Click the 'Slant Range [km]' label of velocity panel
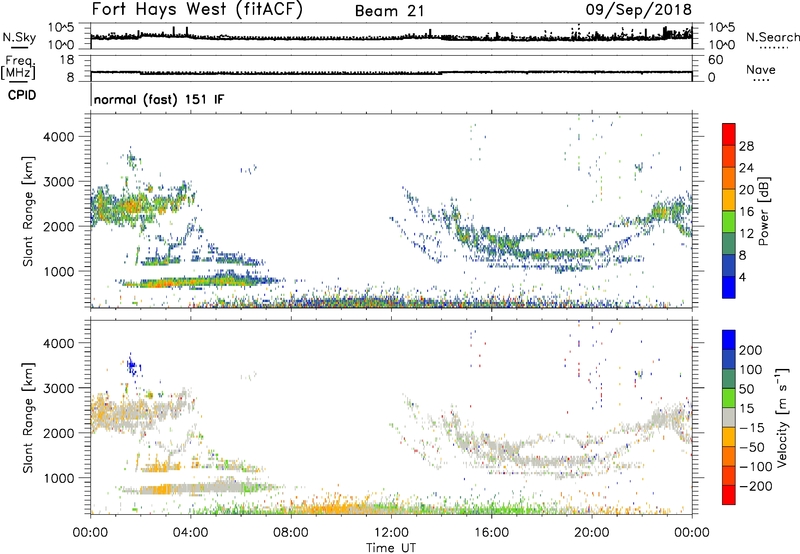Image resolution: width=800 pixels, height=554 pixels. tap(28, 417)
